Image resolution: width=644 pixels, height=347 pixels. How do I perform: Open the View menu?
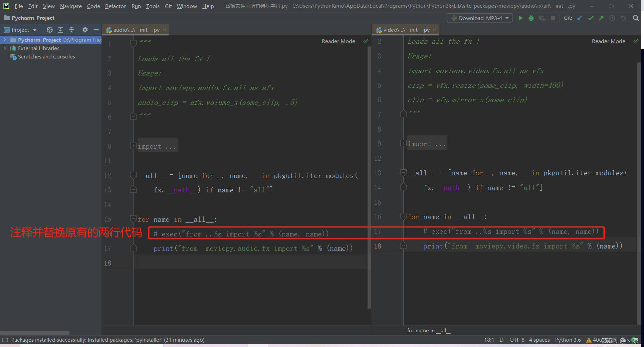(x=49, y=6)
